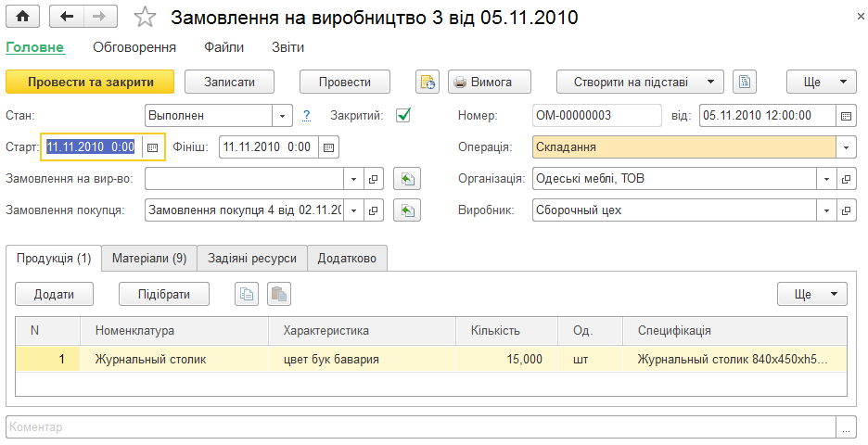Add a product row with Додати

point(54,294)
